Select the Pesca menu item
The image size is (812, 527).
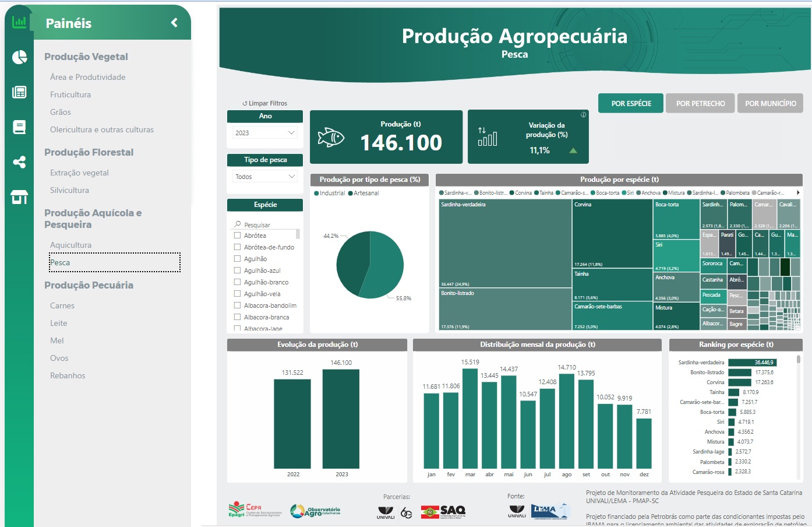coord(115,262)
